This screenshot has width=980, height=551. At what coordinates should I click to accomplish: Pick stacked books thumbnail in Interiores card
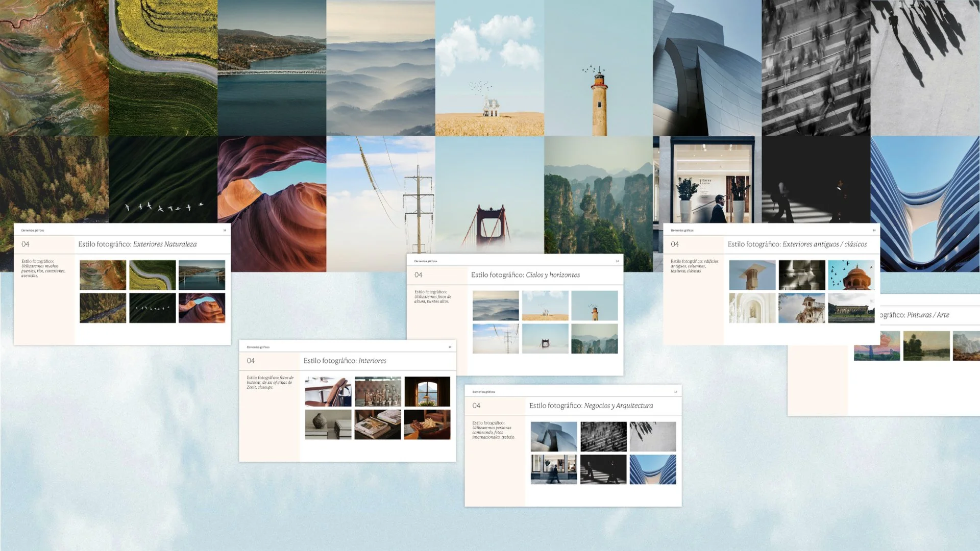click(x=378, y=424)
